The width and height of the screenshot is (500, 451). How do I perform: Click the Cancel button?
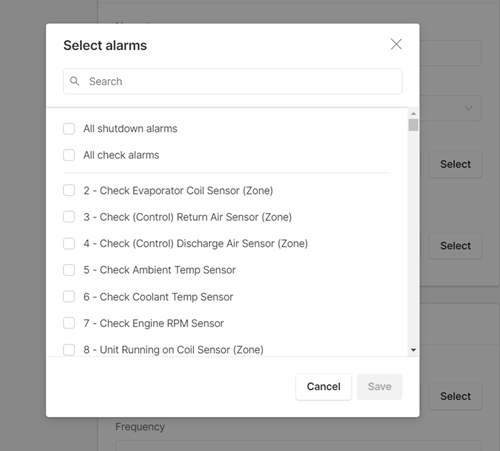coord(323,387)
